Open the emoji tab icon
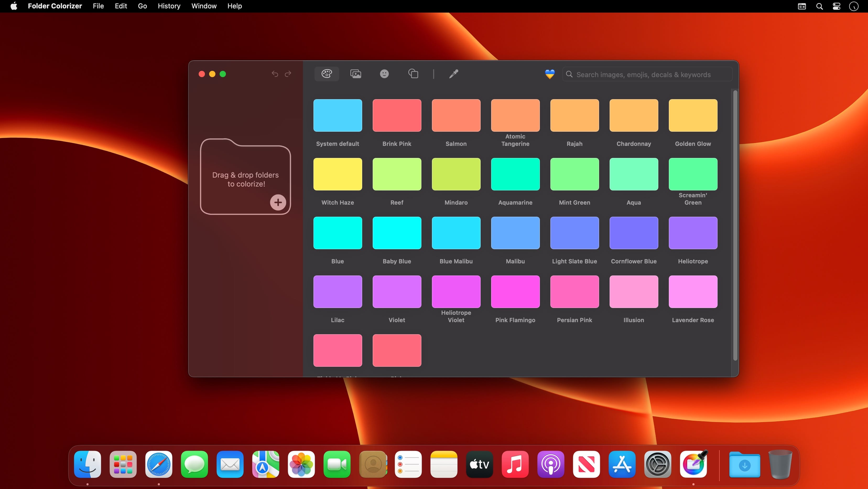This screenshot has height=489, width=868. 384,73
